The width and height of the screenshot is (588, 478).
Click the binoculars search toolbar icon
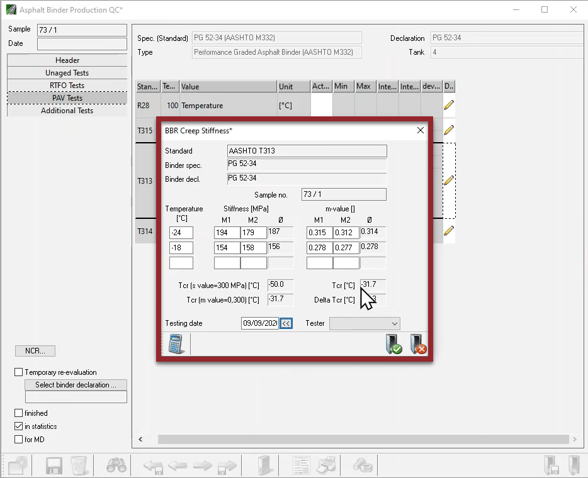coord(116,466)
